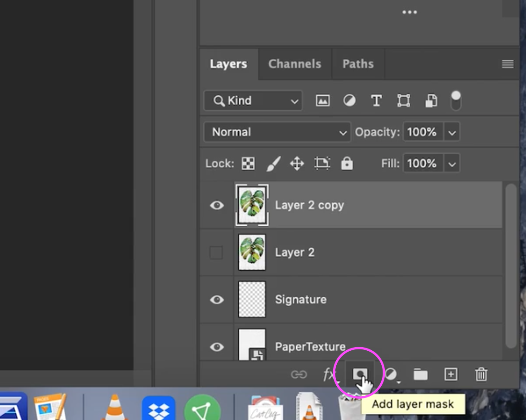
Task: Hide the PaperTexture layer
Action: click(x=217, y=347)
